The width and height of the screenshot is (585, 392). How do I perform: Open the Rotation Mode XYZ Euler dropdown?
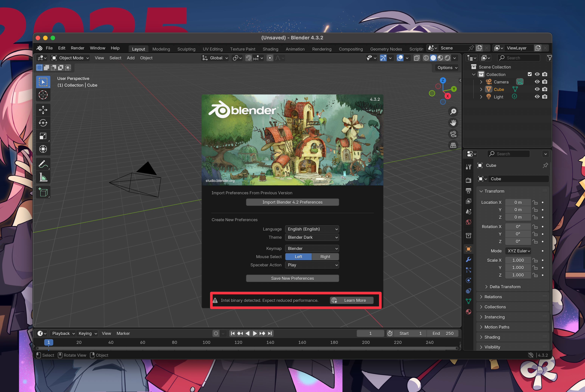pyautogui.click(x=519, y=251)
